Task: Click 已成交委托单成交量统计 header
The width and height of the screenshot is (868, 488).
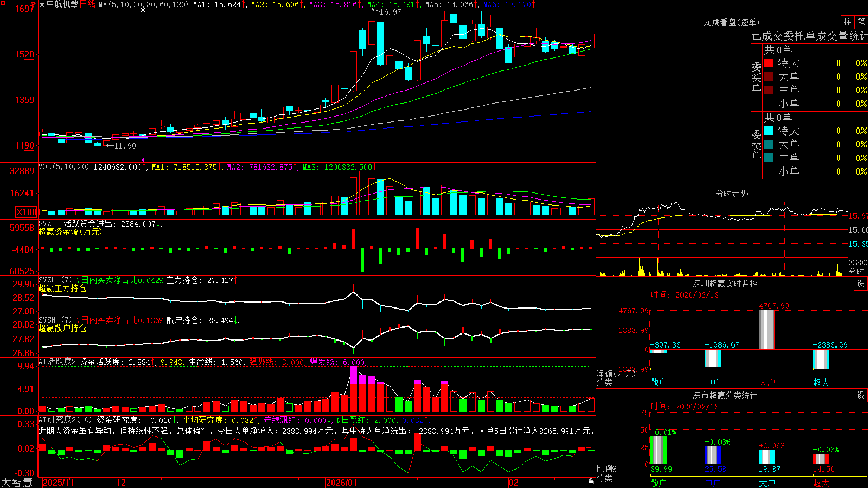Action: (809, 36)
